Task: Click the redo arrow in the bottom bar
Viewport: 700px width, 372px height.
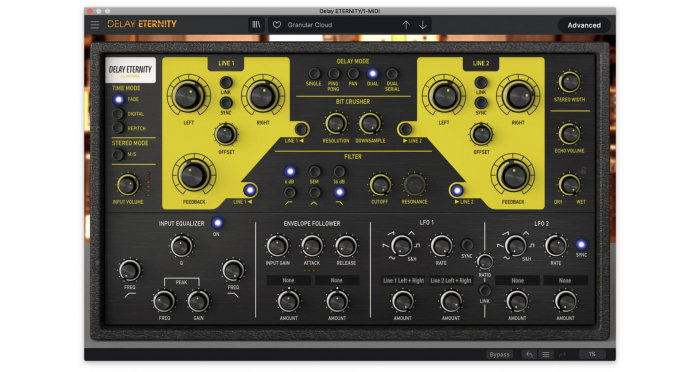Action: pyautogui.click(x=562, y=355)
